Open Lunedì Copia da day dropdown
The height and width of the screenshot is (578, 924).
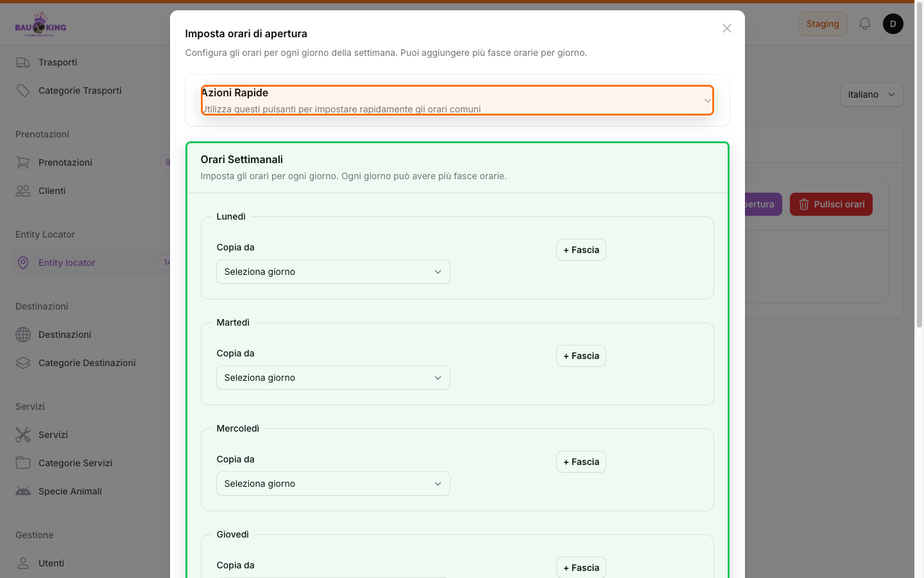coord(333,272)
